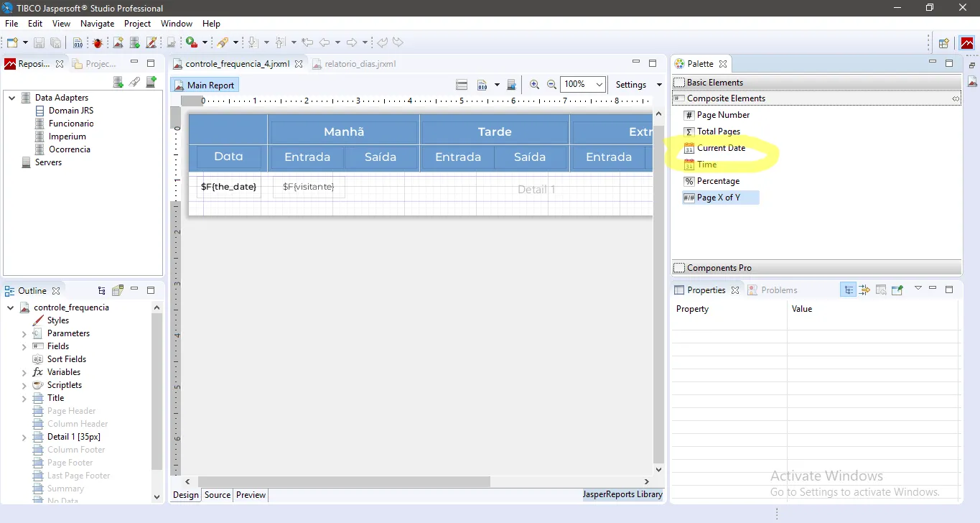Select the Percentage element in Palette

pyautogui.click(x=717, y=181)
